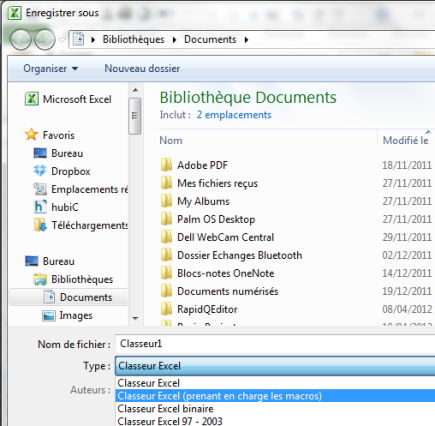The width and height of the screenshot is (435, 426).
Task: Sort by the Modifié le column header
Action: point(406,140)
